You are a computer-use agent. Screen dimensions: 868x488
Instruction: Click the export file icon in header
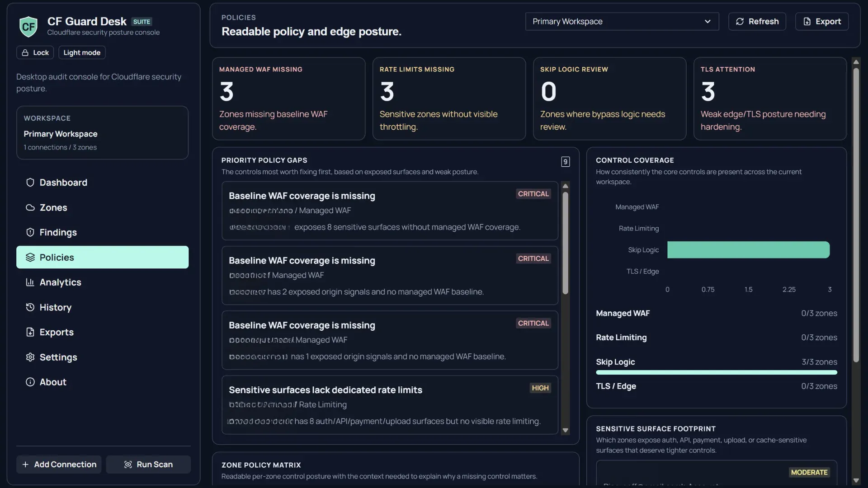pos(807,21)
